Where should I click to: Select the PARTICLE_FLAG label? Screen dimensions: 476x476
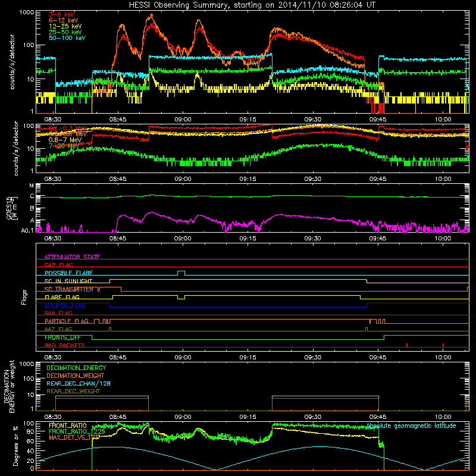67,321
